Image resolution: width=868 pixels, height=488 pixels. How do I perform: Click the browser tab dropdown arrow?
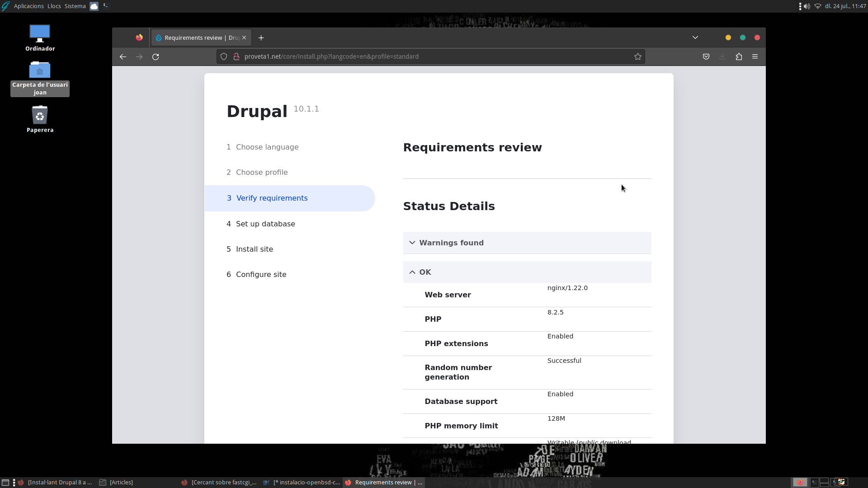pyautogui.click(x=695, y=37)
